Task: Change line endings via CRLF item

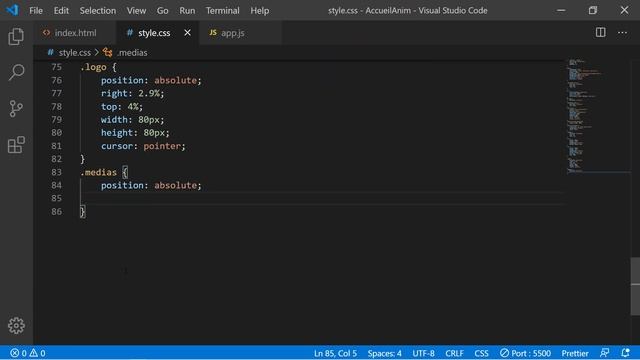Action: [454, 353]
